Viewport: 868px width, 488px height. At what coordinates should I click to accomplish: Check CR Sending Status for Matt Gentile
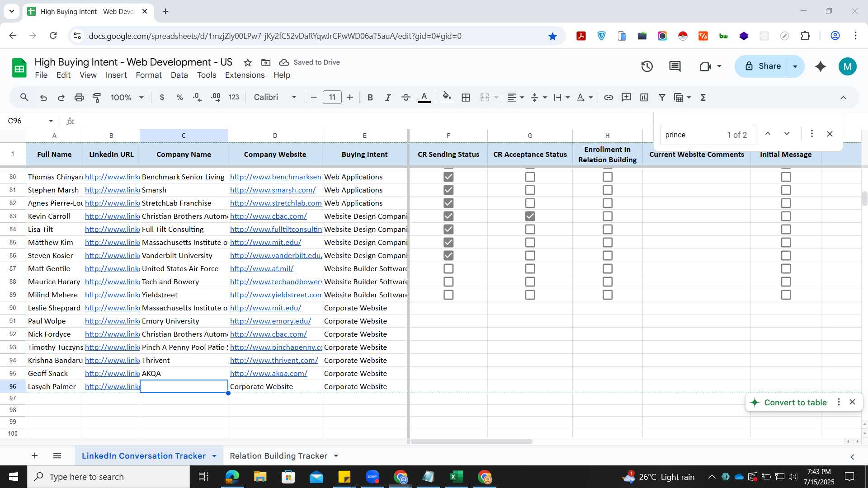[448, 268]
